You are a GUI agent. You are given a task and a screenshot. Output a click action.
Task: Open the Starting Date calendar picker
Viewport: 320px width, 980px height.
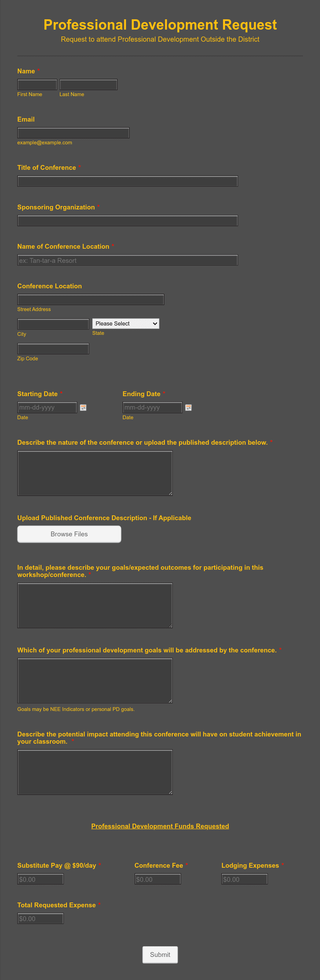click(x=84, y=408)
